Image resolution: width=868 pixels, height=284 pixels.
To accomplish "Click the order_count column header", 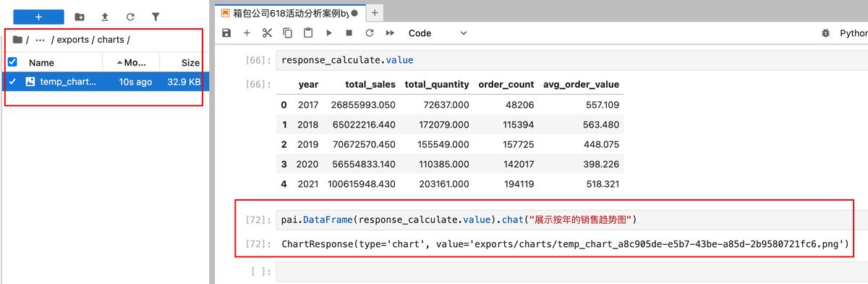I will point(506,85).
